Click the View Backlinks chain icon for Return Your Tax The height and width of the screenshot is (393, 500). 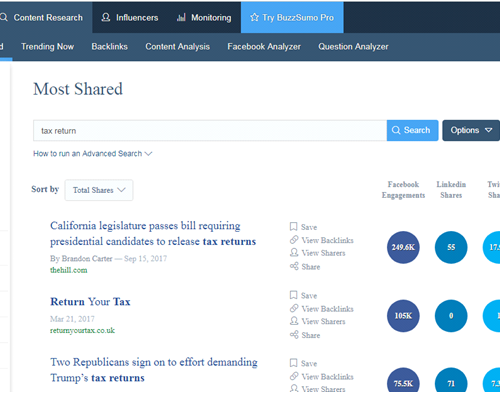click(294, 308)
